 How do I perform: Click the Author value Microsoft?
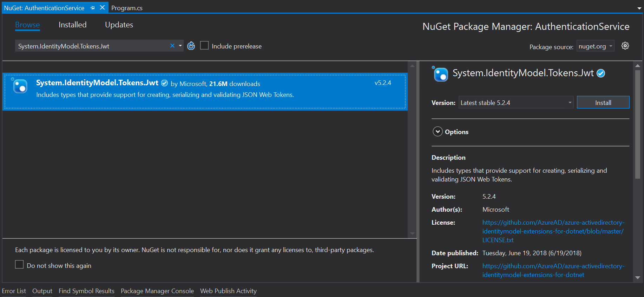click(495, 210)
